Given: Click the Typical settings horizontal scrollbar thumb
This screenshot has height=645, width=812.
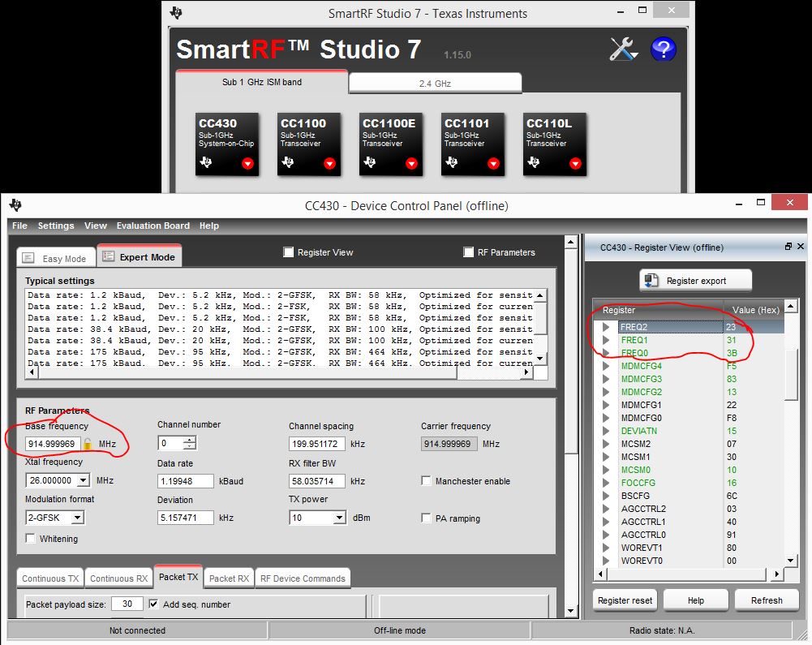Looking at the screenshot, I should [247, 372].
